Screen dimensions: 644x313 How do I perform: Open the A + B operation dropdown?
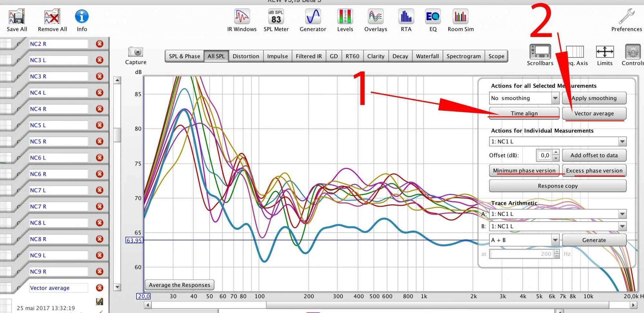555,240
